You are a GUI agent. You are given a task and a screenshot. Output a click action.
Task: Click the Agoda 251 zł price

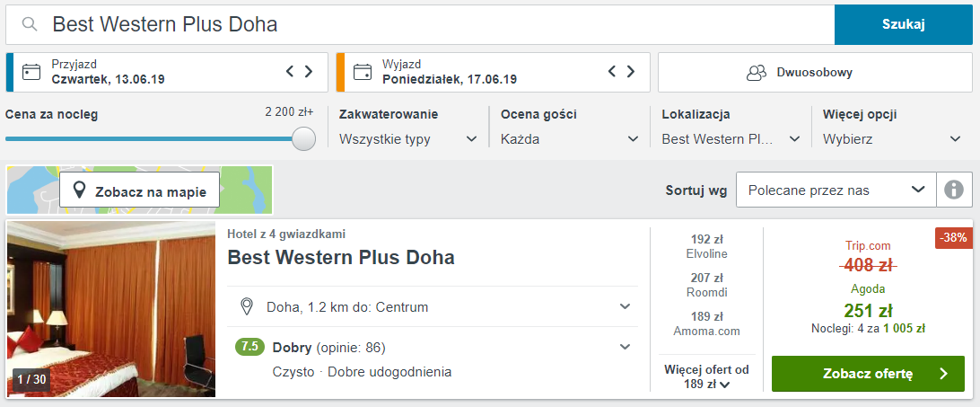click(x=868, y=311)
